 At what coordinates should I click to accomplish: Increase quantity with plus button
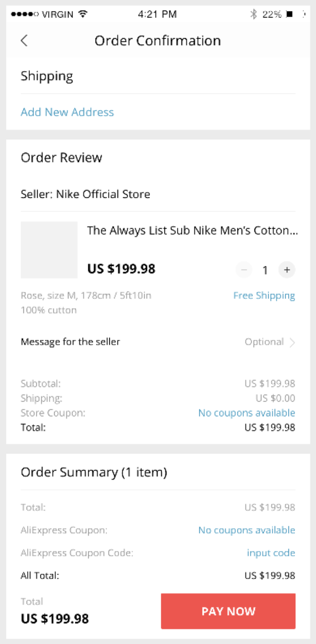click(287, 270)
